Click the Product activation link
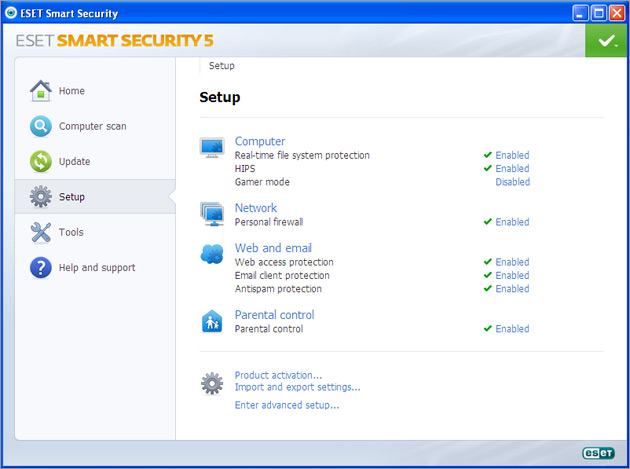The height and width of the screenshot is (469, 630). click(278, 375)
